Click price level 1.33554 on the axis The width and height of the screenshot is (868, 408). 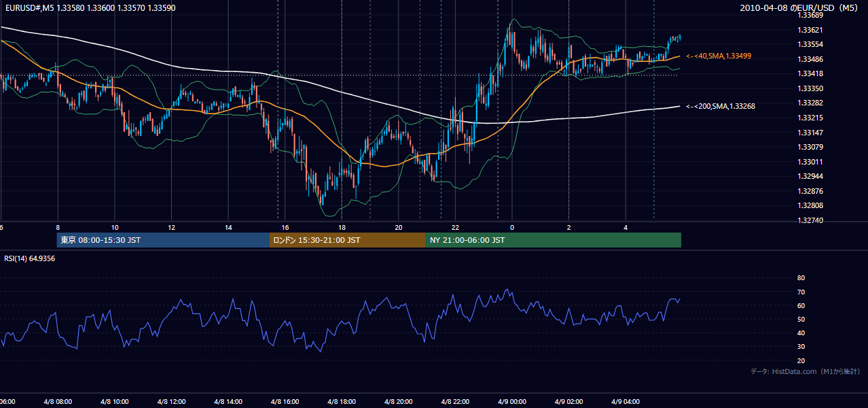coord(810,44)
